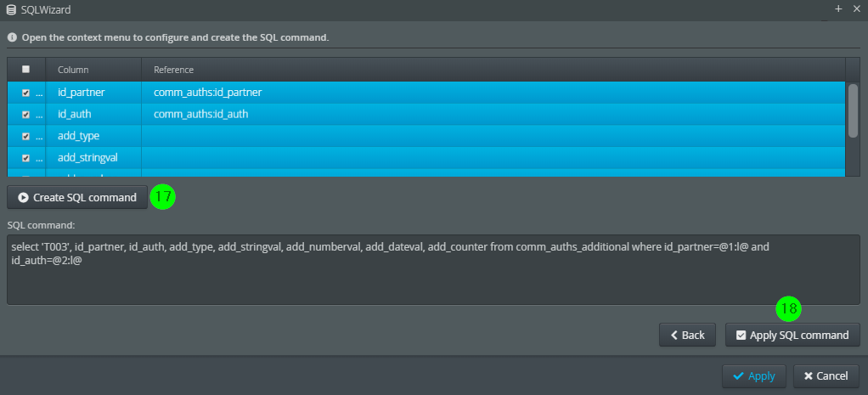The image size is (868, 395).
Task: Click reference comm_auths:id_partner
Action: pos(207,93)
